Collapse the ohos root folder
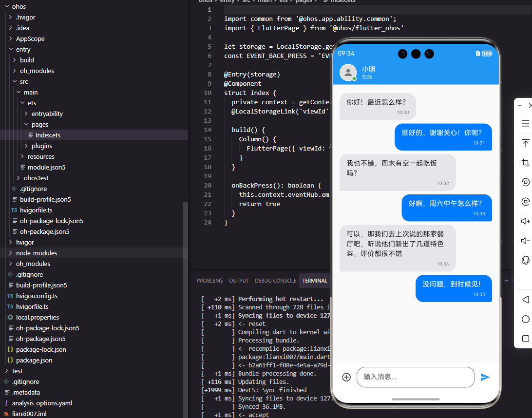 6,6
